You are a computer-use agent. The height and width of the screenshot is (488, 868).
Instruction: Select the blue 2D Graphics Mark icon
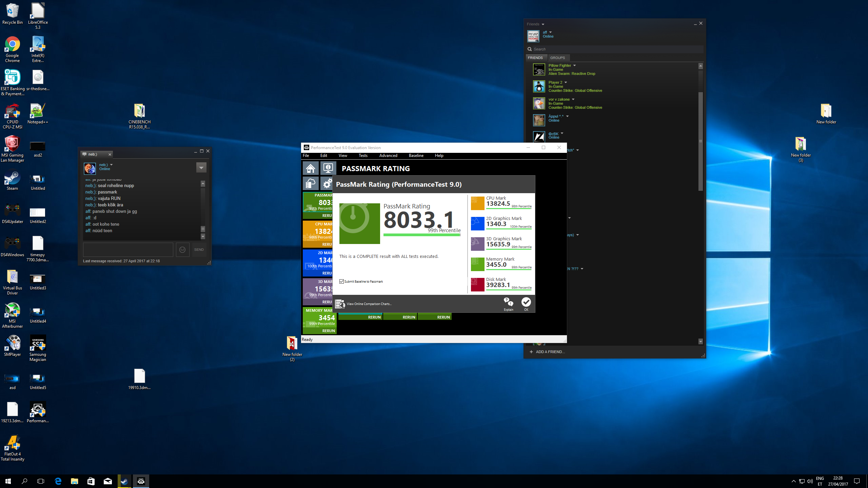(x=477, y=224)
